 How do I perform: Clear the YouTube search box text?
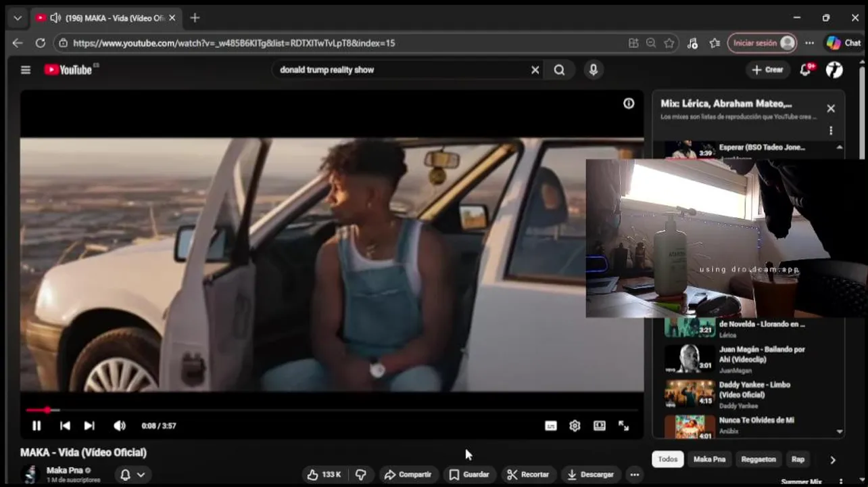(535, 70)
